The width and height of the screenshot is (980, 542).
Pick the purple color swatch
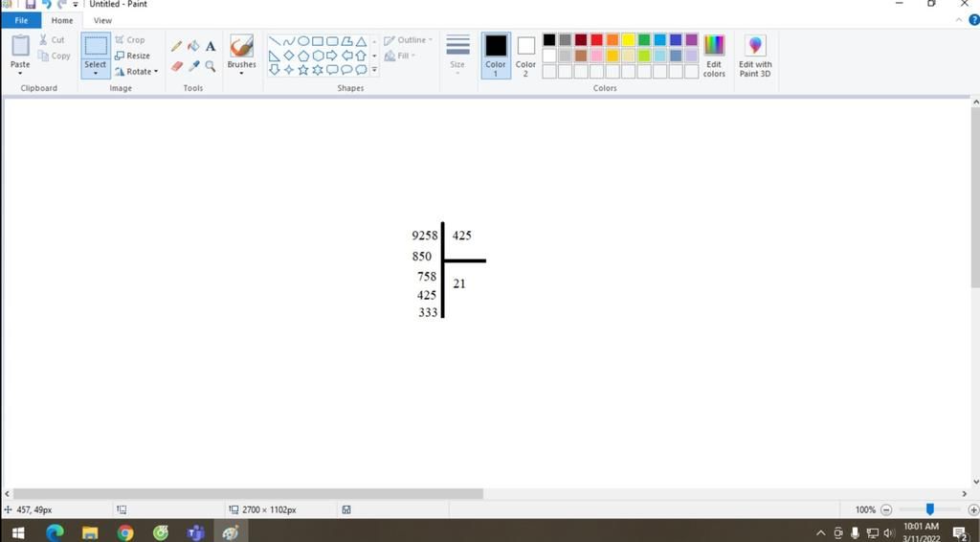[691, 40]
